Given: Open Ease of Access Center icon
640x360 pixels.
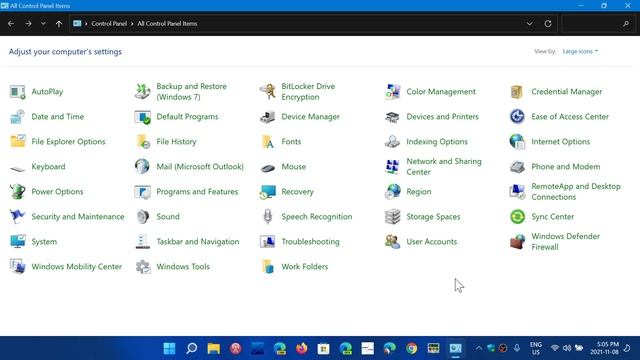Looking at the screenshot, I should click(x=517, y=117).
